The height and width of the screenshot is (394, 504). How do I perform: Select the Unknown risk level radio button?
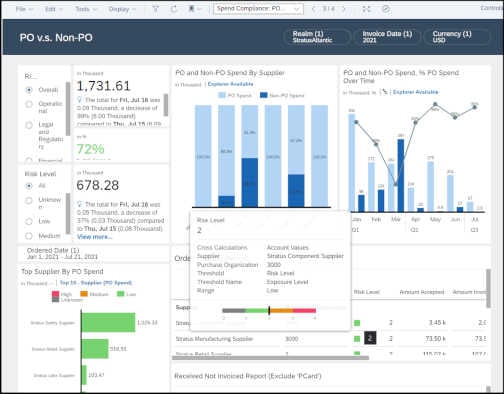[29, 200]
